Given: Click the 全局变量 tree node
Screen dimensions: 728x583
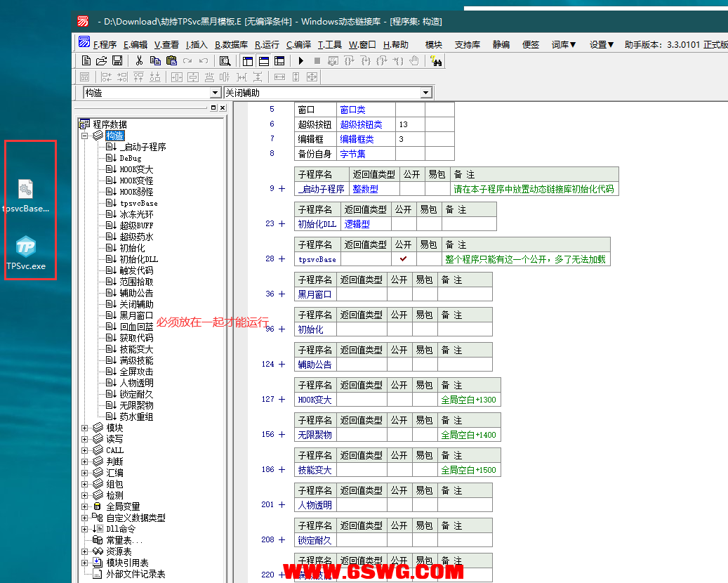Looking at the screenshot, I should pos(123,506).
